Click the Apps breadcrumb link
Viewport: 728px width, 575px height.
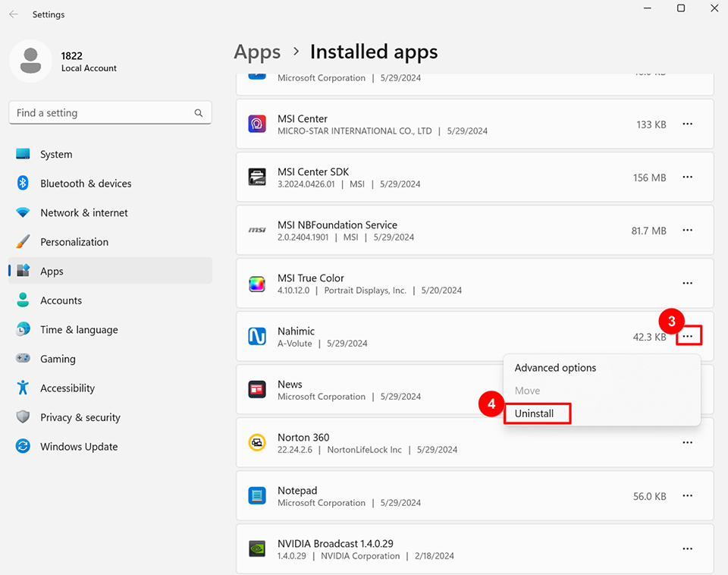[x=257, y=52]
